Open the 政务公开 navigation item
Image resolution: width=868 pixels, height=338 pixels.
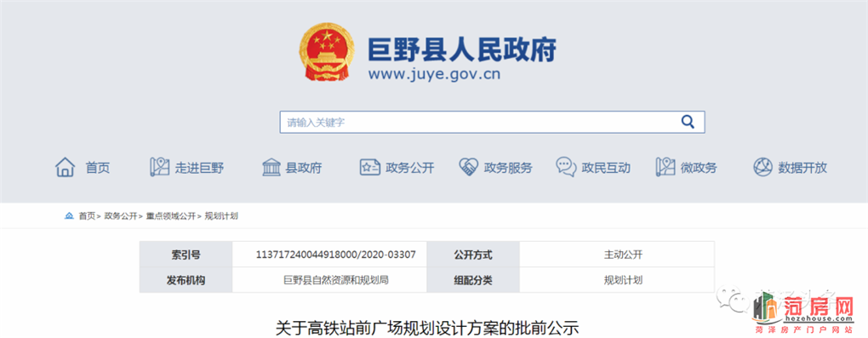[410, 168]
